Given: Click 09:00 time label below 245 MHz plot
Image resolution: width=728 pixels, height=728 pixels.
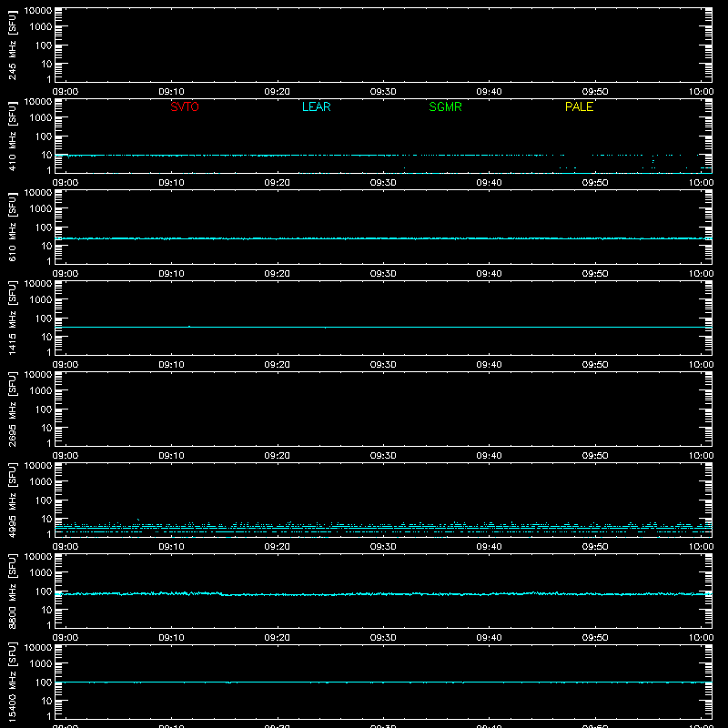Looking at the screenshot, I should [x=66, y=92].
